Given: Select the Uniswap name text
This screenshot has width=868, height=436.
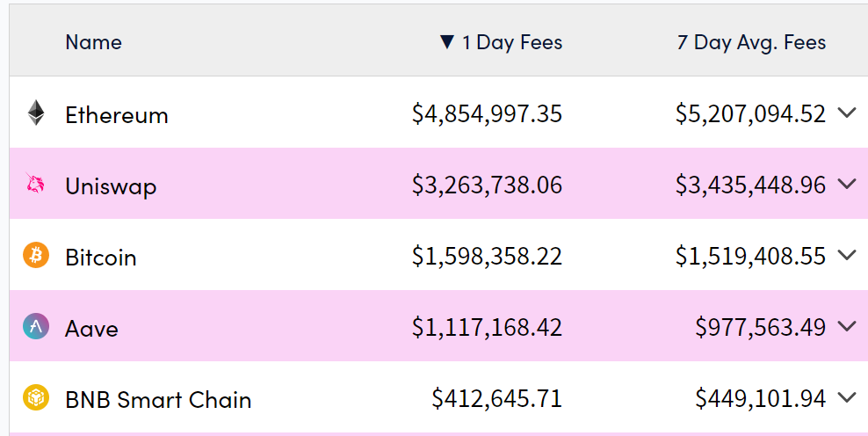Looking at the screenshot, I should (x=111, y=186).
